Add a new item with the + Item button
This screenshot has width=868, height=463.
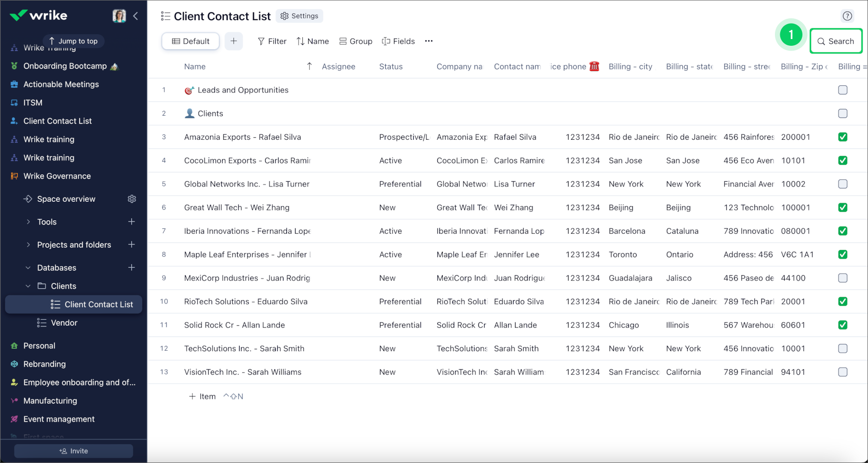pos(202,396)
